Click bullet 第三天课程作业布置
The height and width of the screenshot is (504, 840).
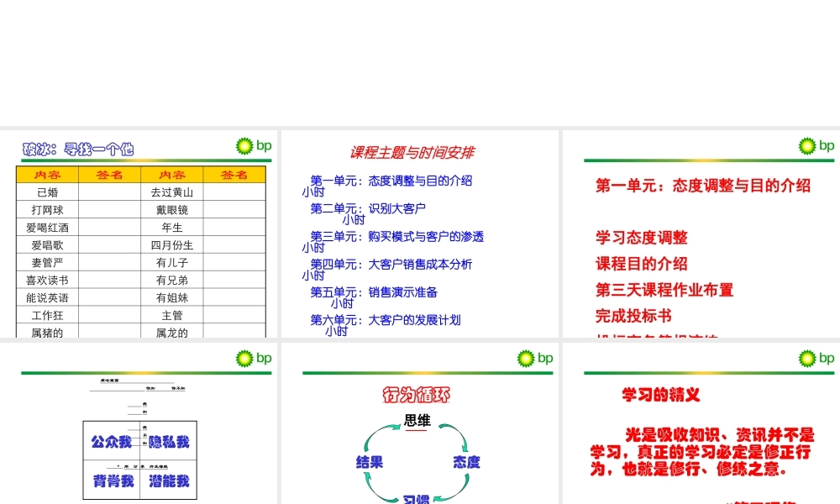(664, 290)
